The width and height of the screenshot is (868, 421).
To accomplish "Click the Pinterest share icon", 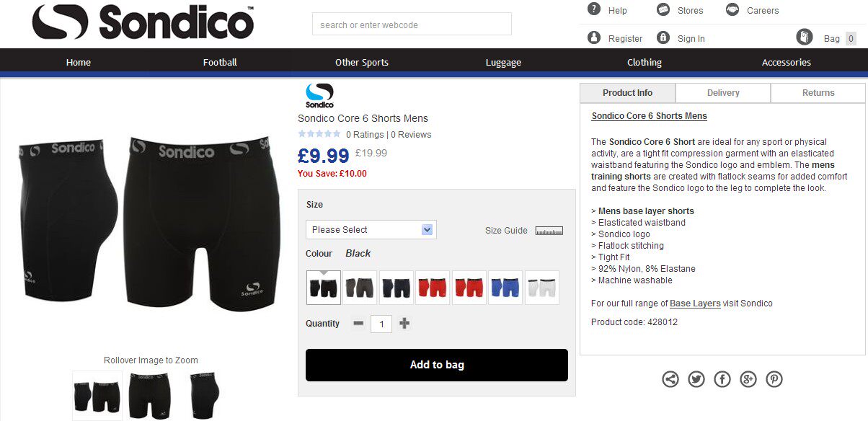I will coord(774,379).
